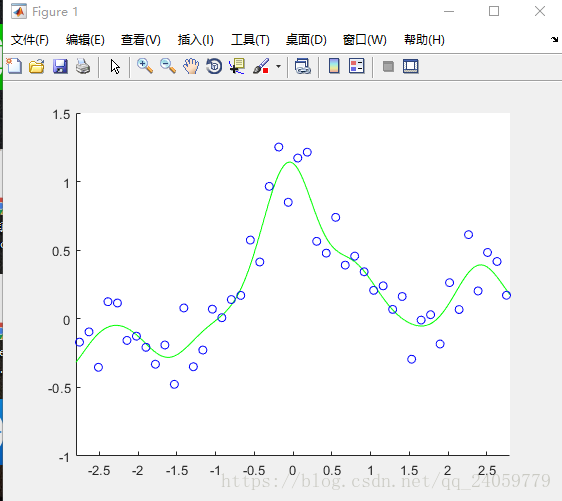The height and width of the screenshot is (501, 562).
Task: Click the x-axis tick label 1.5
Action: coord(409,471)
